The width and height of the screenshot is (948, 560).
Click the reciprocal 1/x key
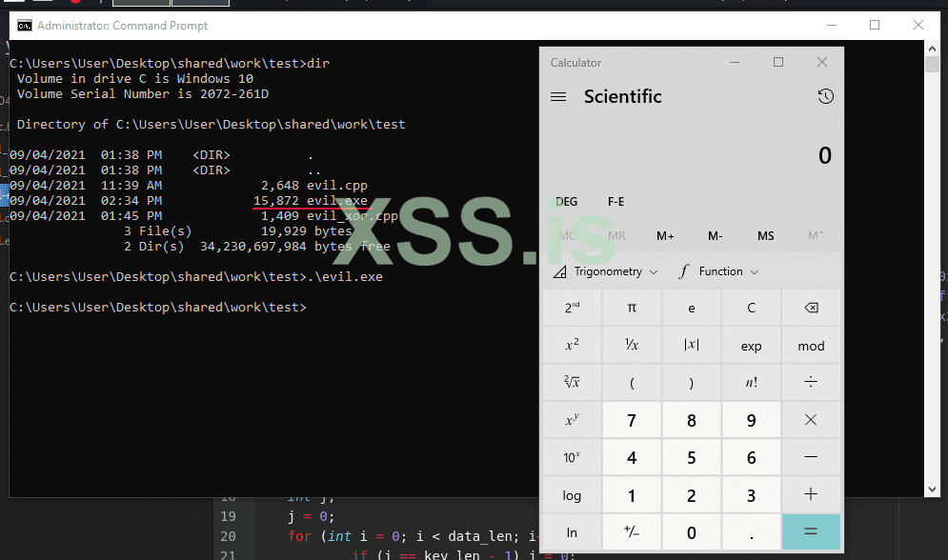(x=632, y=346)
